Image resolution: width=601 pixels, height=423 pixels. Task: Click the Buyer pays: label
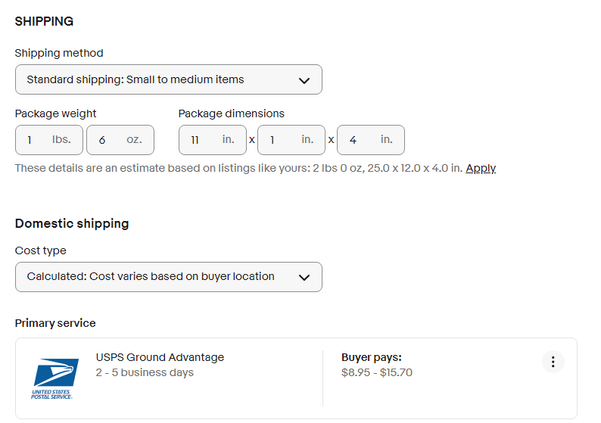(x=371, y=357)
